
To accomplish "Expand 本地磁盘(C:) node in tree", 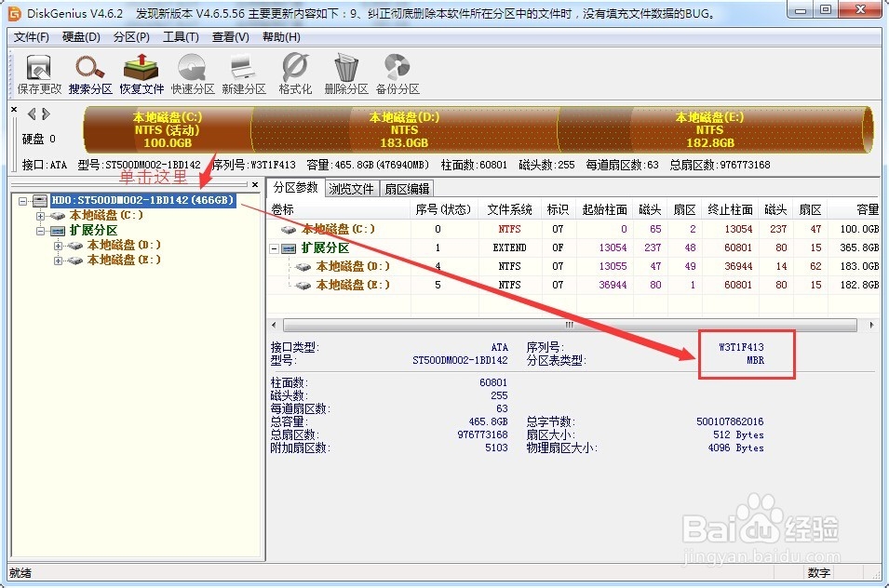I will tap(40, 216).
